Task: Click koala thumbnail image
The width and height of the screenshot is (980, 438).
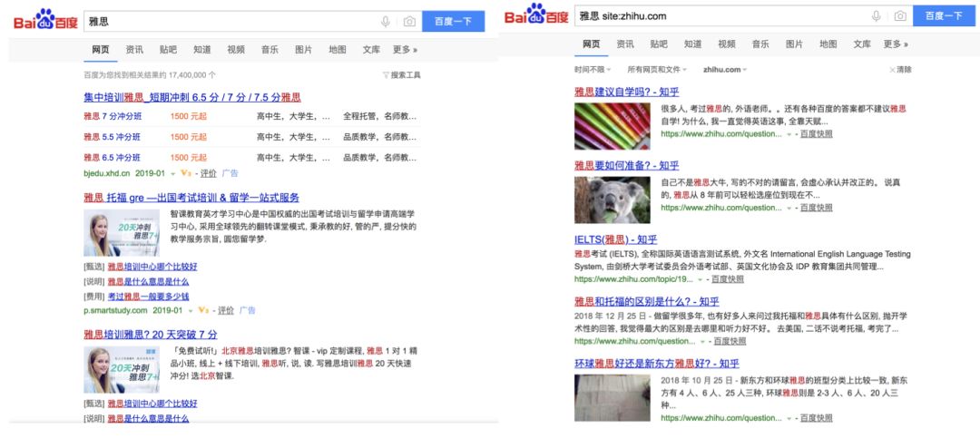Action: (x=612, y=200)
